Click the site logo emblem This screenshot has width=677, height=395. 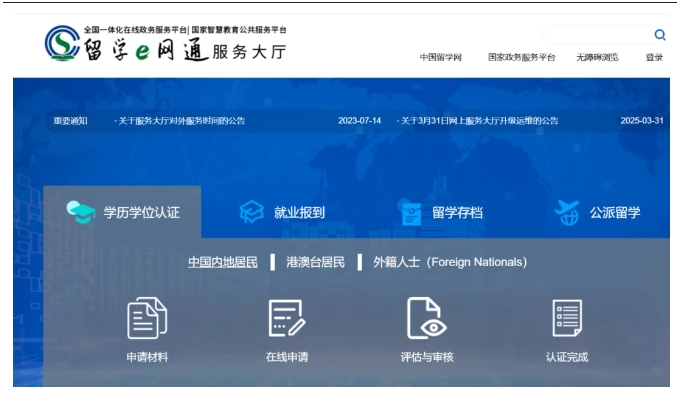62,43
